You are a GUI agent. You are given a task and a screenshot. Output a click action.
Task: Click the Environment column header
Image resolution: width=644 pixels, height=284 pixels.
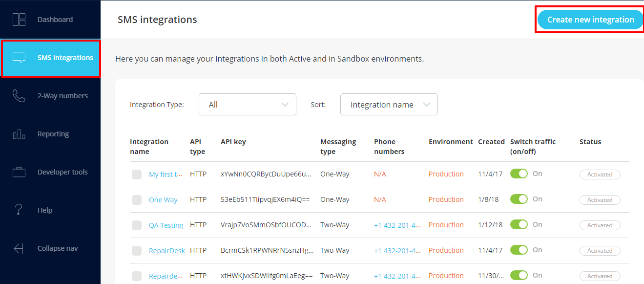pos(451,142)
